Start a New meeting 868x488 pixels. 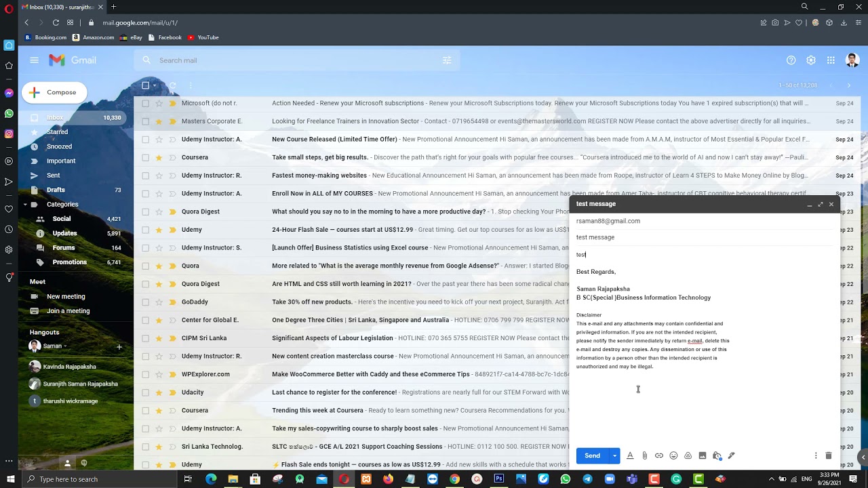66,296
